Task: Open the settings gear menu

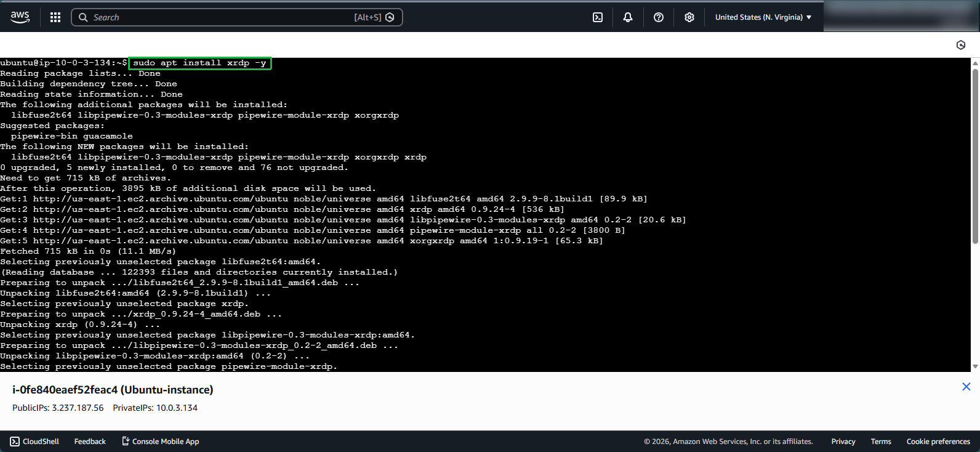Action: [x=689, y=17]
